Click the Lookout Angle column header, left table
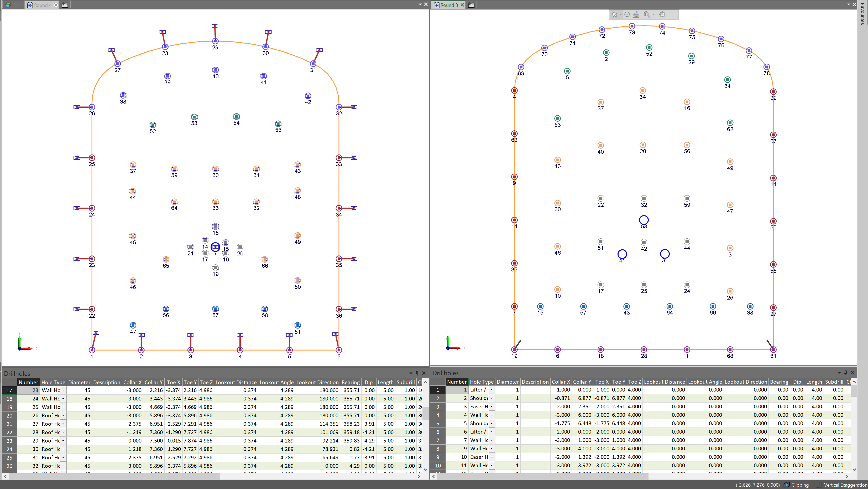The width and height of the screenshot is (868, 489). click(x=276, y=382)
